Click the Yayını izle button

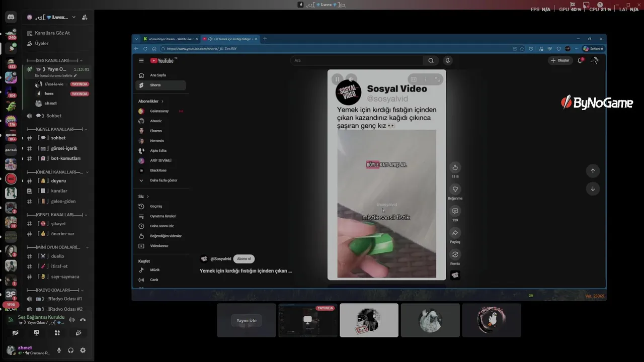[247, 321]
